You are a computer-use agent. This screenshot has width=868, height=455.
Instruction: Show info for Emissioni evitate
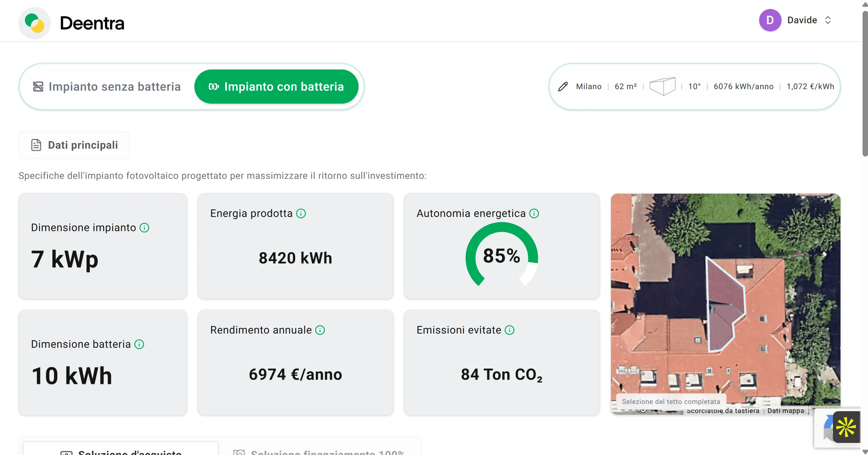point(509,330)
